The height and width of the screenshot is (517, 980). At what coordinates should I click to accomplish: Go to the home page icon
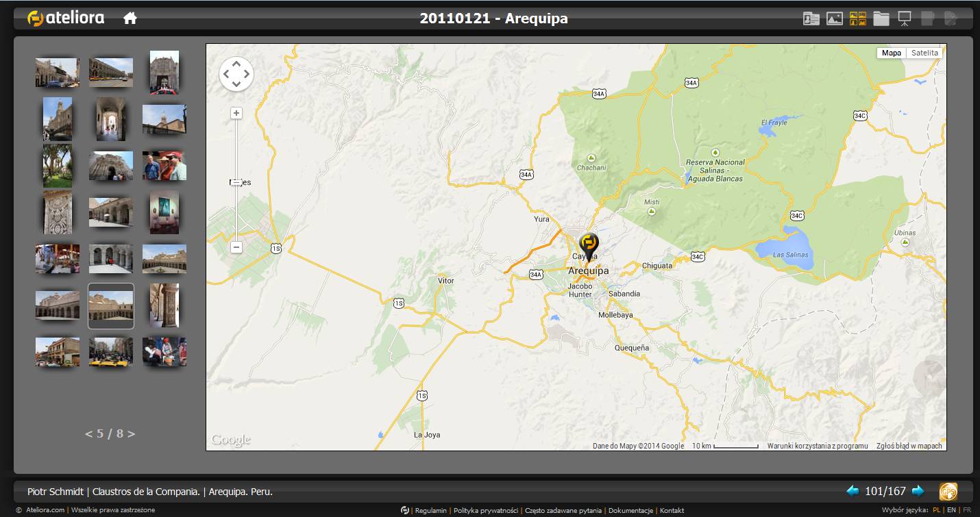(x=130, y=18)
